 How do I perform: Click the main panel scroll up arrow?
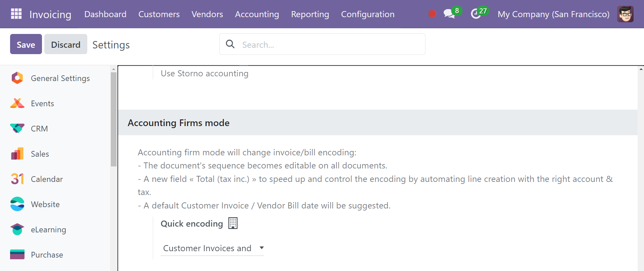click(641, 69)
